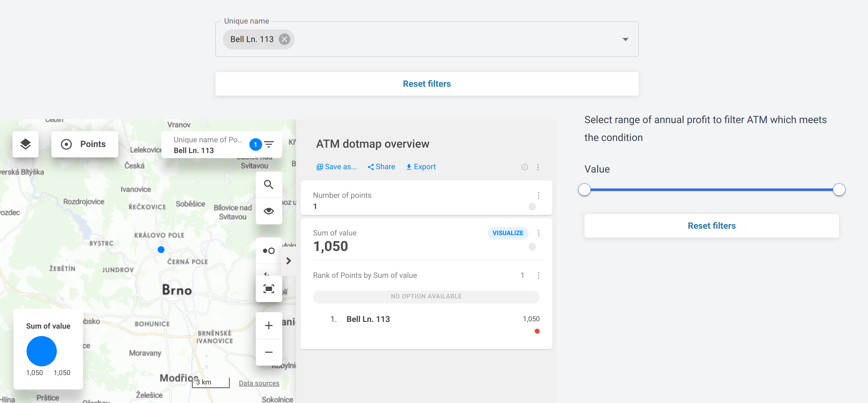The height and width of the screenshot is (403, 868).
Task: Zoom out the map with minus
Action: 268,352
